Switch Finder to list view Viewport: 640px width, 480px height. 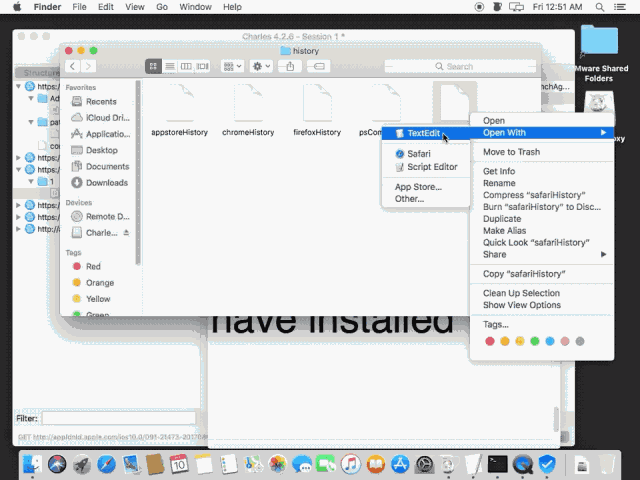(170, 66)
